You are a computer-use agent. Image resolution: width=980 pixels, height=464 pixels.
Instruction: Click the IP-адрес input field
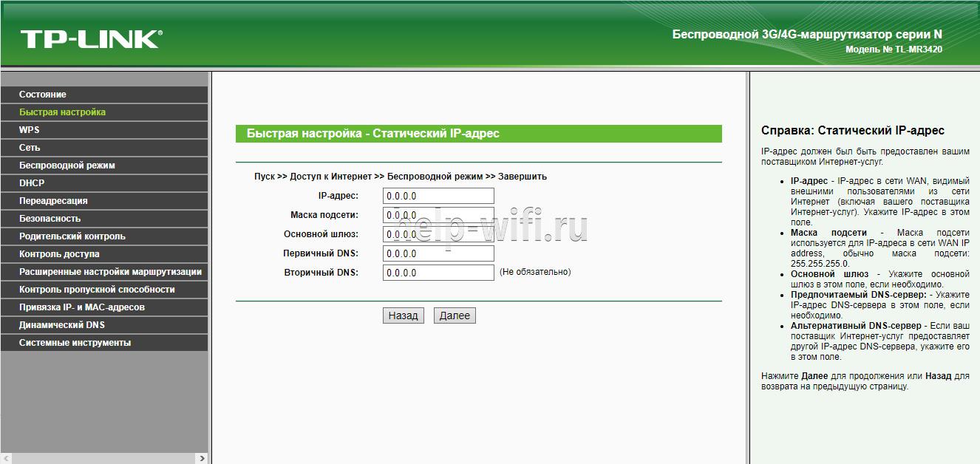[438, 196]
